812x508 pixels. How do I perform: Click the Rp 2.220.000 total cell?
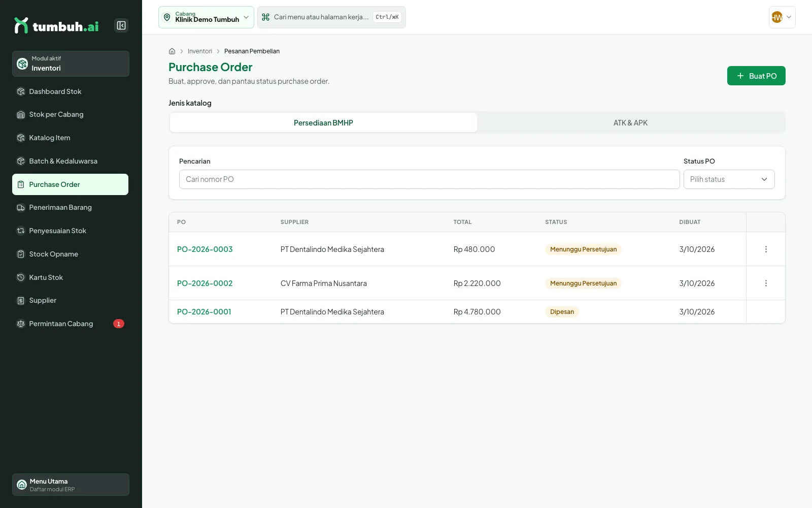[477, 283]
